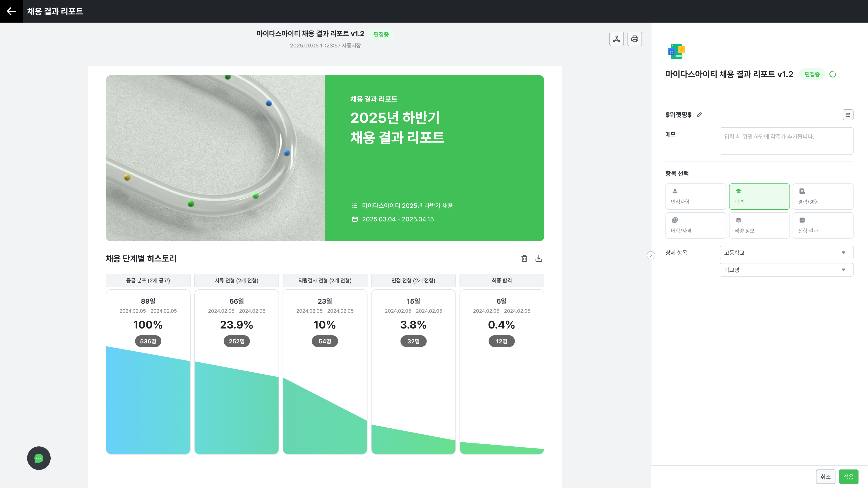This screenshot has width=868, height=488.
Task: Download the 채용 단계별 히스토리 widget
Action: click(x=539, y=258)
